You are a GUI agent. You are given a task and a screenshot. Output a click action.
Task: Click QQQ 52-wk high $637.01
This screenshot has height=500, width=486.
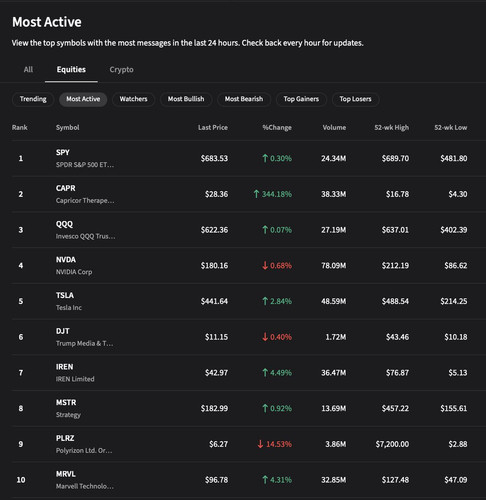click(395, 230)
